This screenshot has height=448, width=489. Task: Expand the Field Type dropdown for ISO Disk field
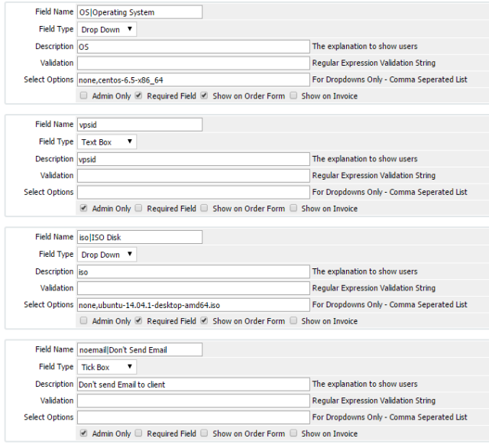(x=107, y=255)
